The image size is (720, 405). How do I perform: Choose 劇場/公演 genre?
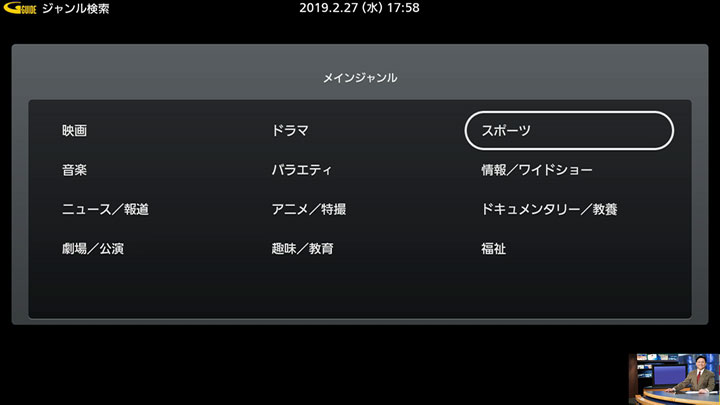click(93, 249)
